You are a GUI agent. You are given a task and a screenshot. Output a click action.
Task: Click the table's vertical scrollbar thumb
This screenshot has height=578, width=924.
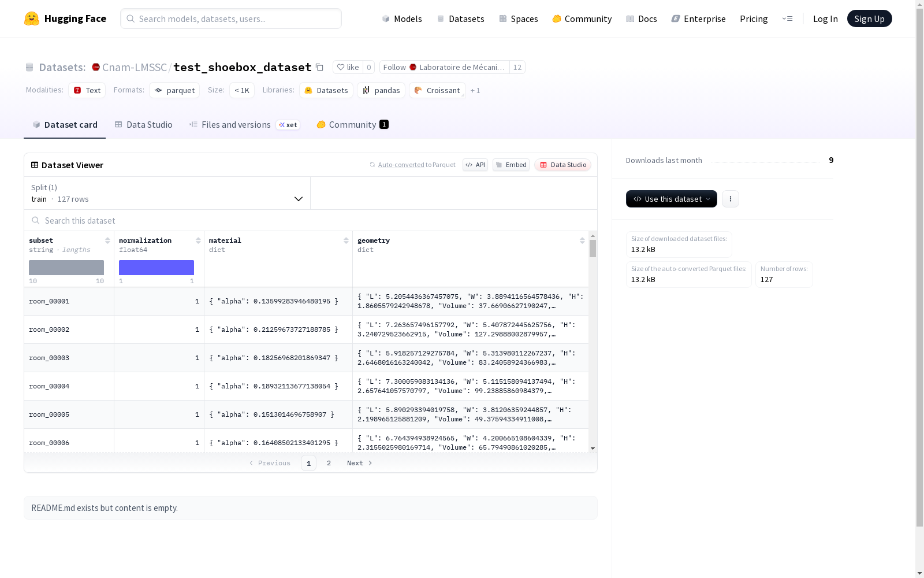coord(593,249)
